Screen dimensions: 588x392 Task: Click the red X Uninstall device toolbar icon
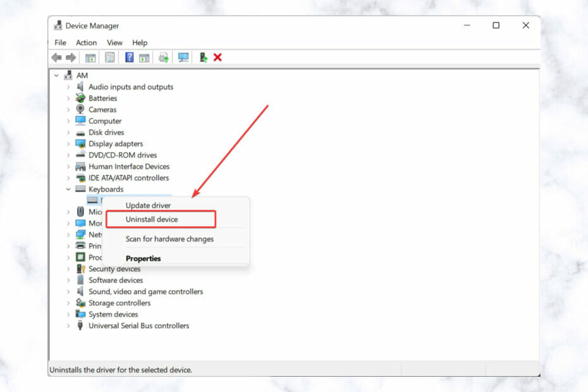217,58
